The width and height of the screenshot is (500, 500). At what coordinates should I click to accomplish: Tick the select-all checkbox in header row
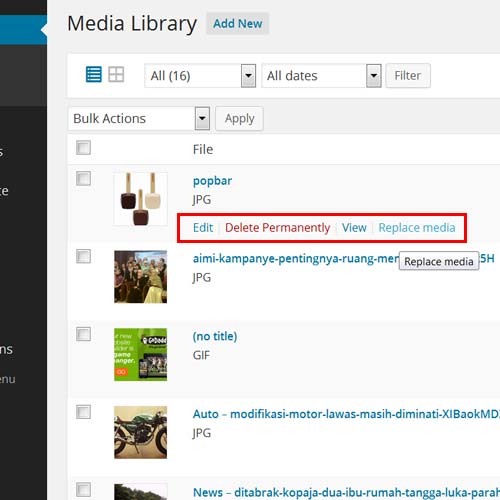pos(83,148)
